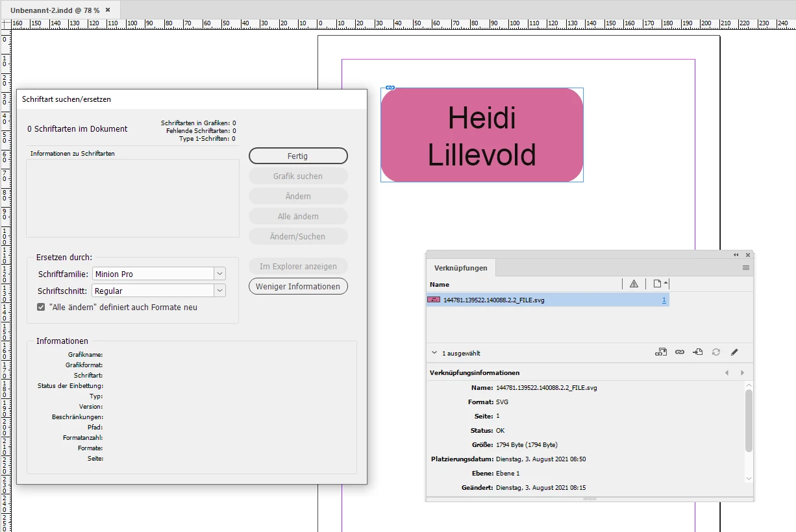The width and height of the screenshot is (796, 532).
Task: Click the page number link 1 in links list
Action: point(664,300)
